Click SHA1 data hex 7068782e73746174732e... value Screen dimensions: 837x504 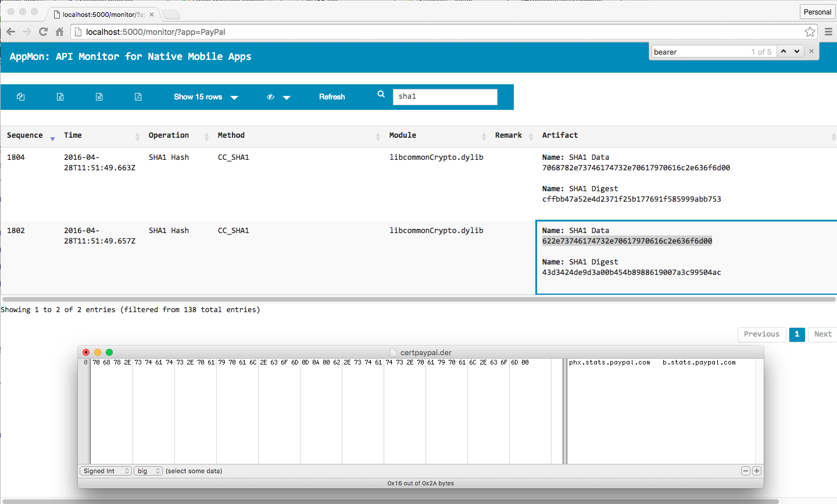click(636, 168)
